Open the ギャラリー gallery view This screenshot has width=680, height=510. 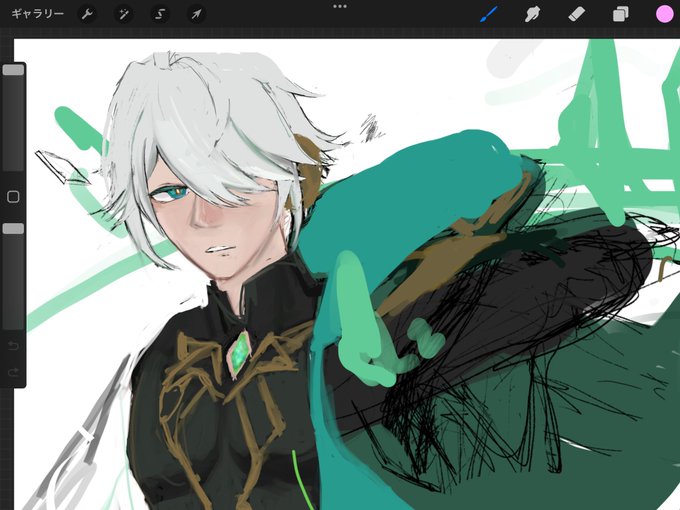click(38, 14)
